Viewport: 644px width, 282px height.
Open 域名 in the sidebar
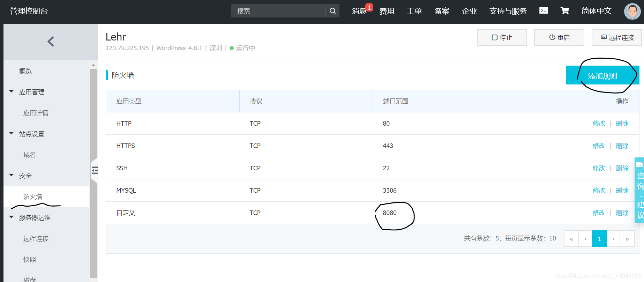tap(30, 155)
